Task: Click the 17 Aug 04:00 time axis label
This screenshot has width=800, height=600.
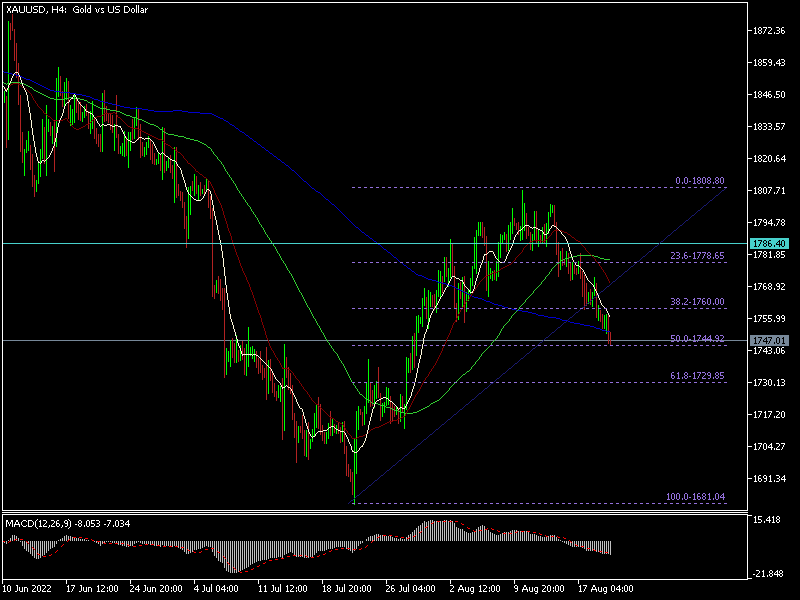Action: coord(606,588)
